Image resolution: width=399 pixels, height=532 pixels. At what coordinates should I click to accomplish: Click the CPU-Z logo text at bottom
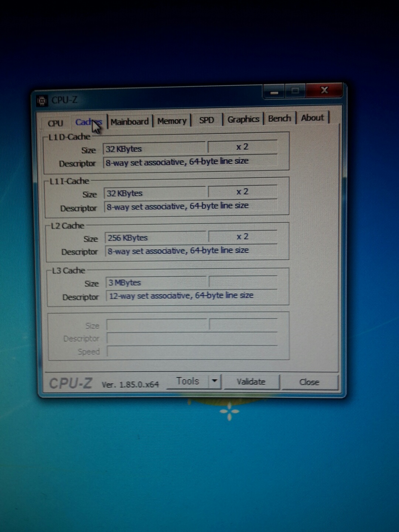pos(71,383)
